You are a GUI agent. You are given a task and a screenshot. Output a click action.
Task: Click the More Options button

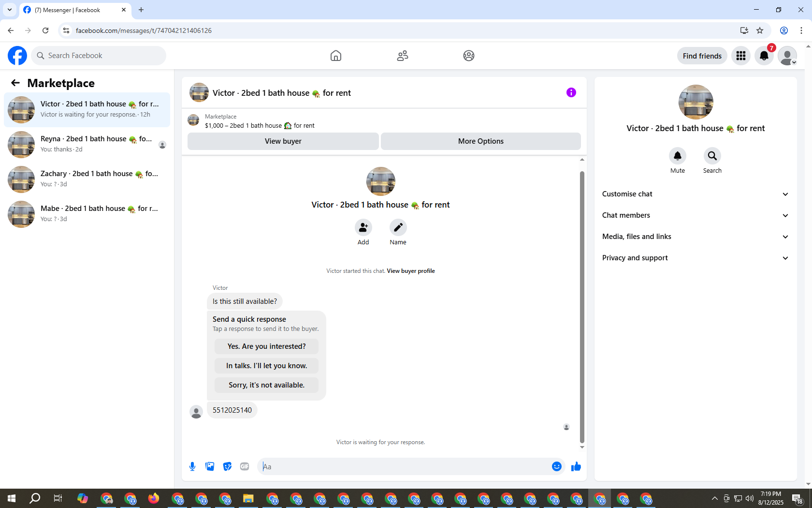tap(481, 141)
